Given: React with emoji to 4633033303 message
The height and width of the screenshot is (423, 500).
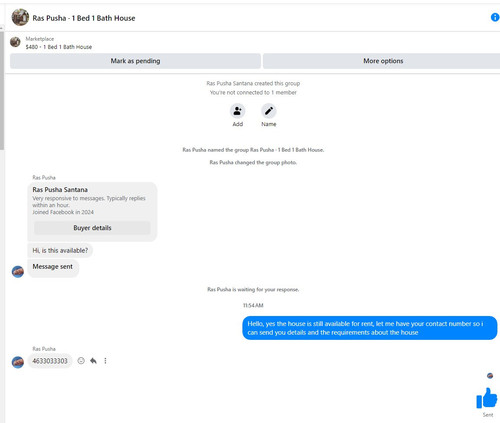Looking at the screenshot, I should pyautogui.click(x=81, y=361).
